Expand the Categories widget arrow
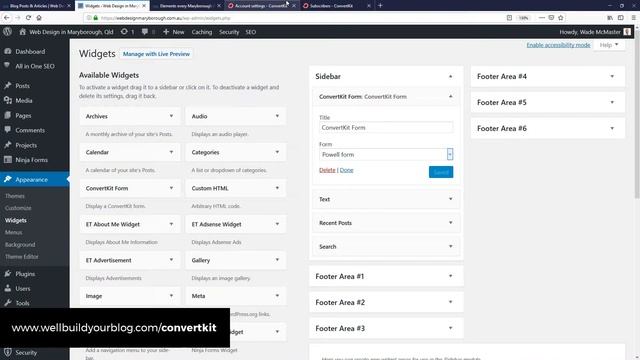 (277, 152)
